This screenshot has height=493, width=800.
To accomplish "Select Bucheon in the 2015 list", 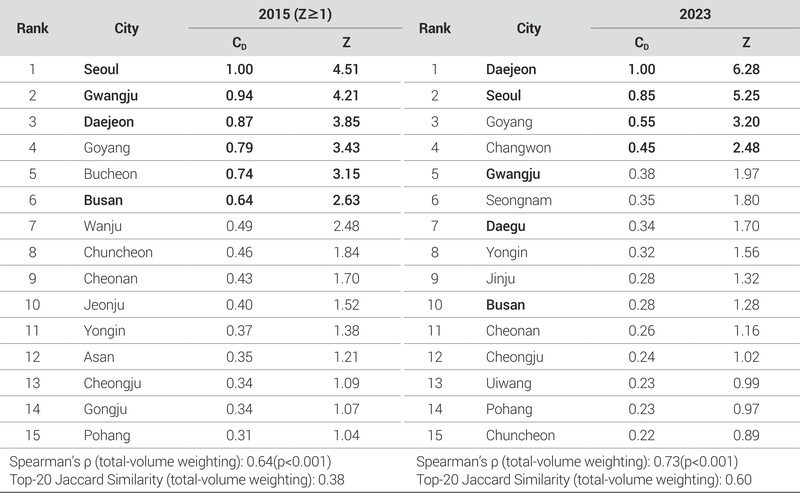I will (x=110, y=174).
